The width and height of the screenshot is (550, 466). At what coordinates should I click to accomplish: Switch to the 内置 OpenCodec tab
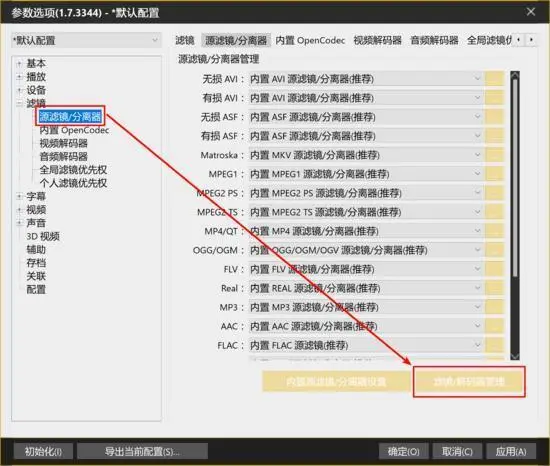point(310,40)
